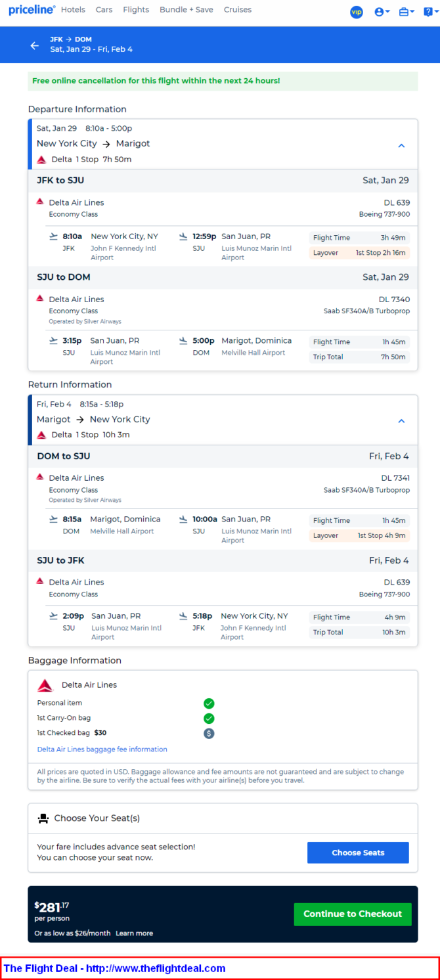
Task: Click the Choose Your Seat(s) seat icon
Action: pyautogui.click(x=43, y=818)
